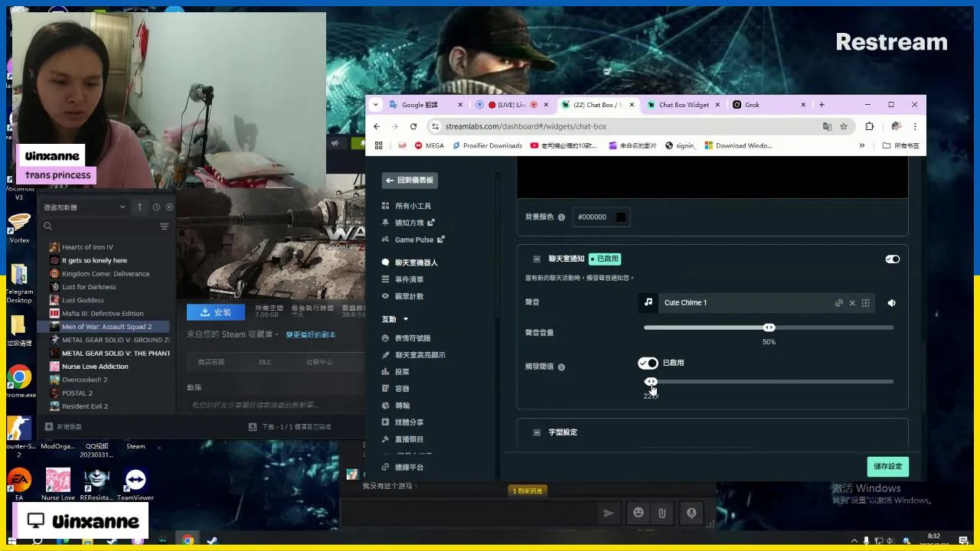Select Resident Evil 2 in Steam library

point(85,406)
